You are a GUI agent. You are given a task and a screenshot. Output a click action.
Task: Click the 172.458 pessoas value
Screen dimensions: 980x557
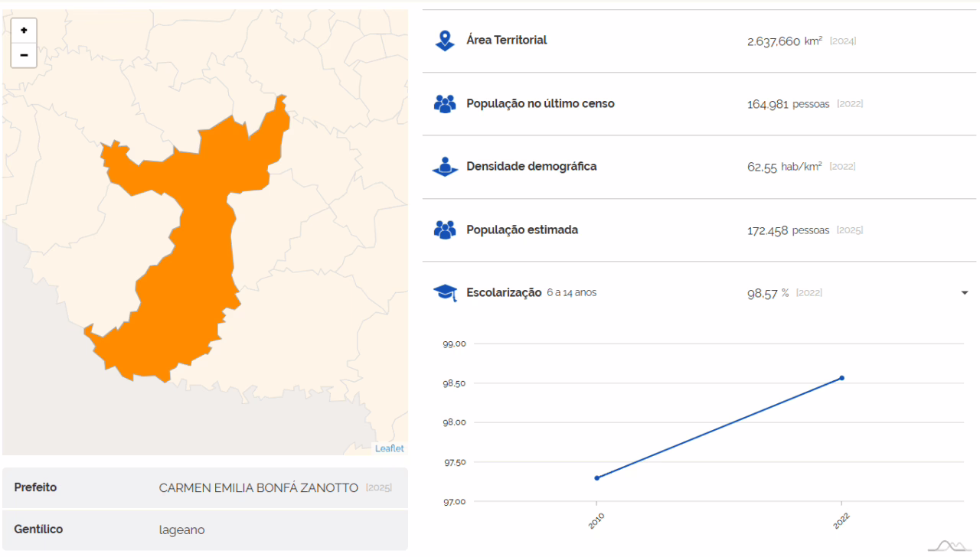(788, 230)
